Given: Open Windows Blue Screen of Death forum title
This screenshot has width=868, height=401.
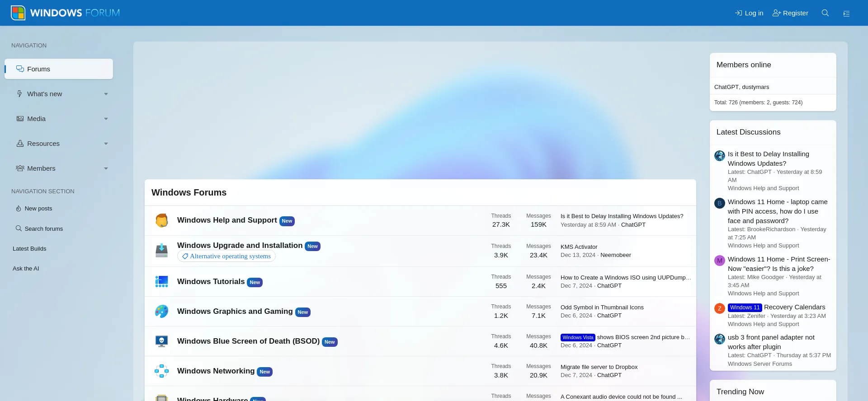Looking at the screenshot, I should pos(248,341).
